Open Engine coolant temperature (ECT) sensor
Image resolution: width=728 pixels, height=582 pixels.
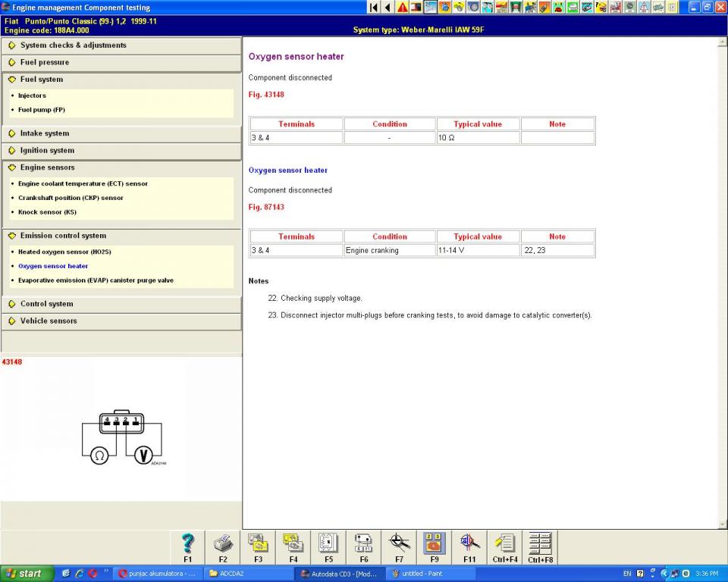[83, 184]
